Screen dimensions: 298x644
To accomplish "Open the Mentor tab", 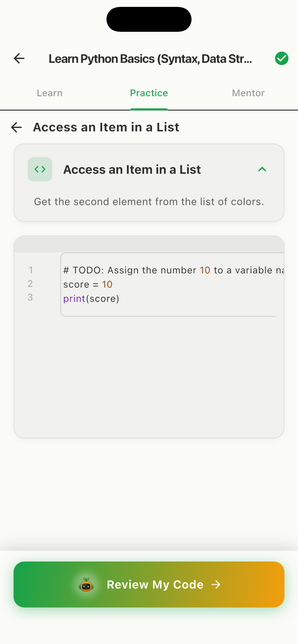I will pos(248,93).
